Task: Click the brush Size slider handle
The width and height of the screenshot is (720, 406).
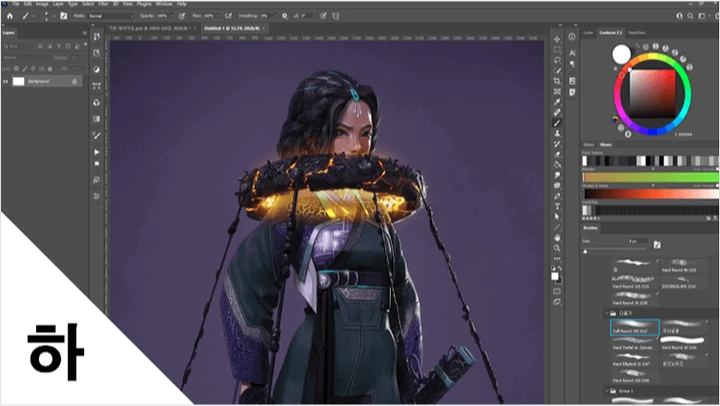Action: 585,252
